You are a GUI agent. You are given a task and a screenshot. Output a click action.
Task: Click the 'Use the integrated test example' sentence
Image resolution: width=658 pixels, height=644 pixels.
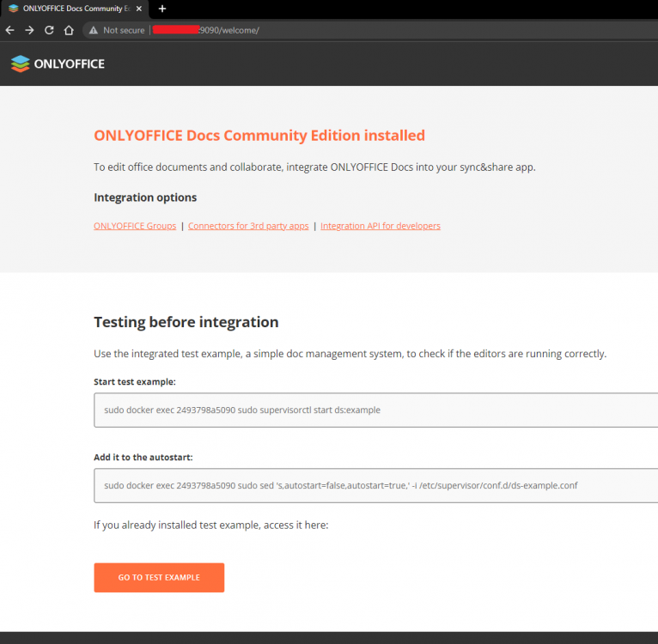pyautogui.click(x=350, y=354)
